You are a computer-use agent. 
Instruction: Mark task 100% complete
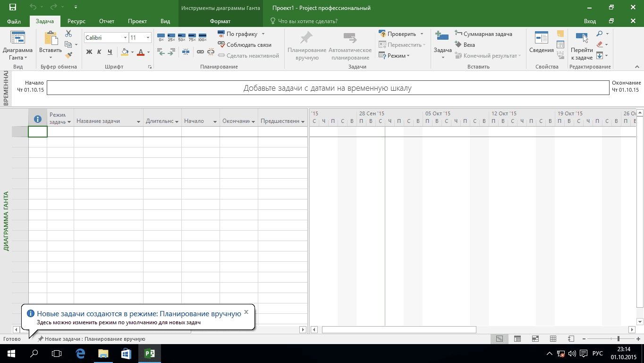203,37
